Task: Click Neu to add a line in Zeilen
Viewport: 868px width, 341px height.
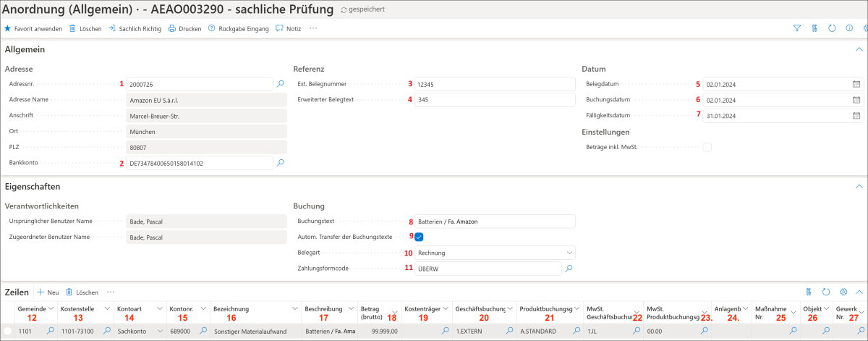Action: [x=48, y=292]
